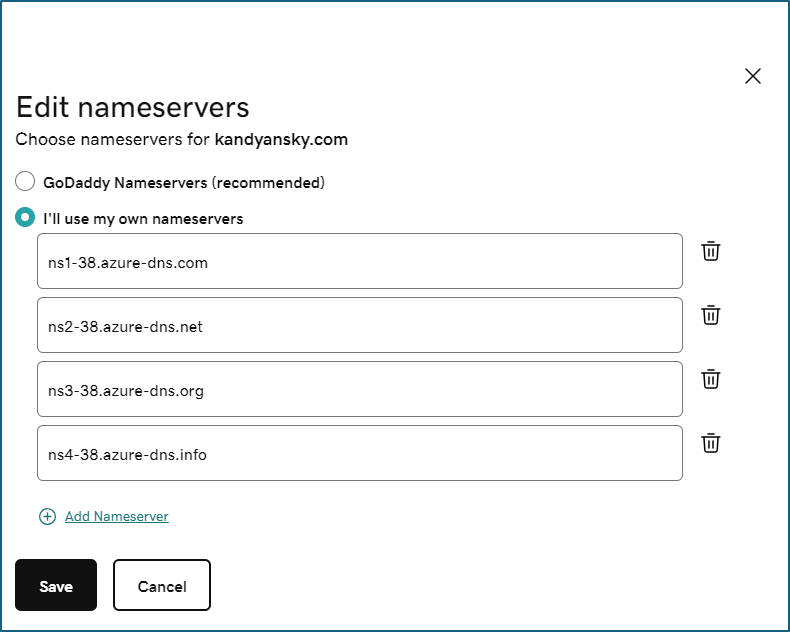
Task: Select the GoDaddy Nameservers radio button
Action: click(25, 181)
